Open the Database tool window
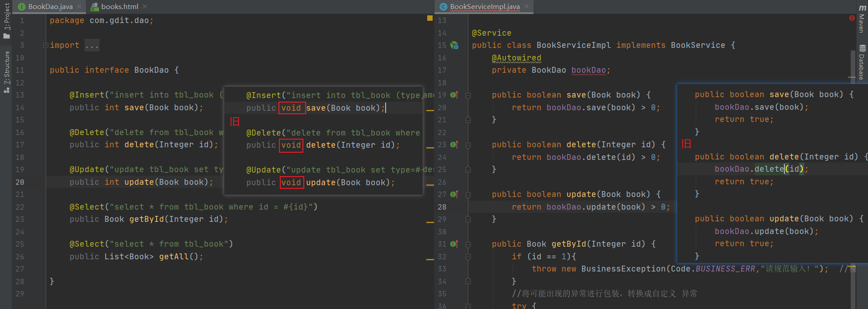Viewport: 868px width, 309px height. (862, 62)
